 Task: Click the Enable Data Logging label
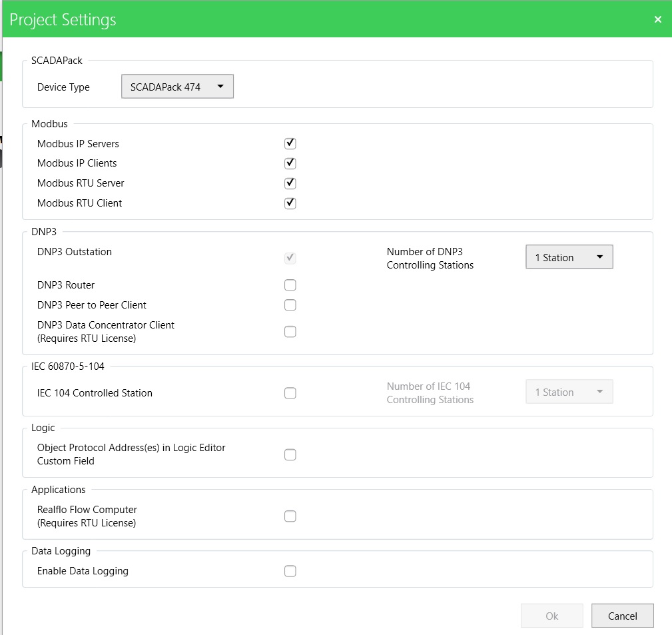click(x=83, y=571)
